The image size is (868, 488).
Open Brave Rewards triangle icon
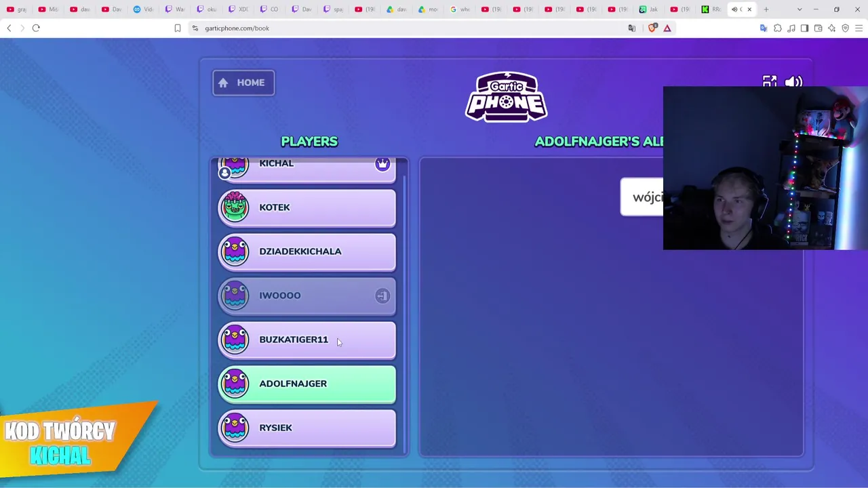click(x=667, y=28)
